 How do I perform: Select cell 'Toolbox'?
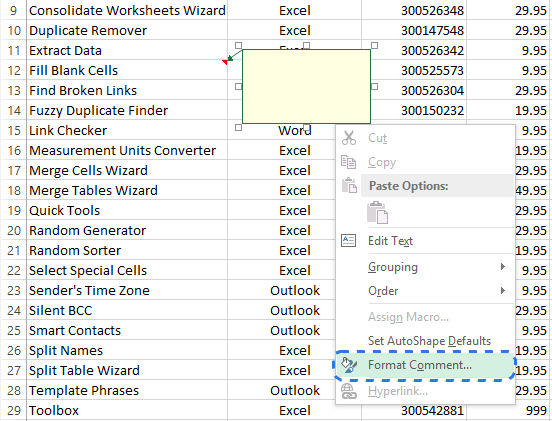(127, 410)
